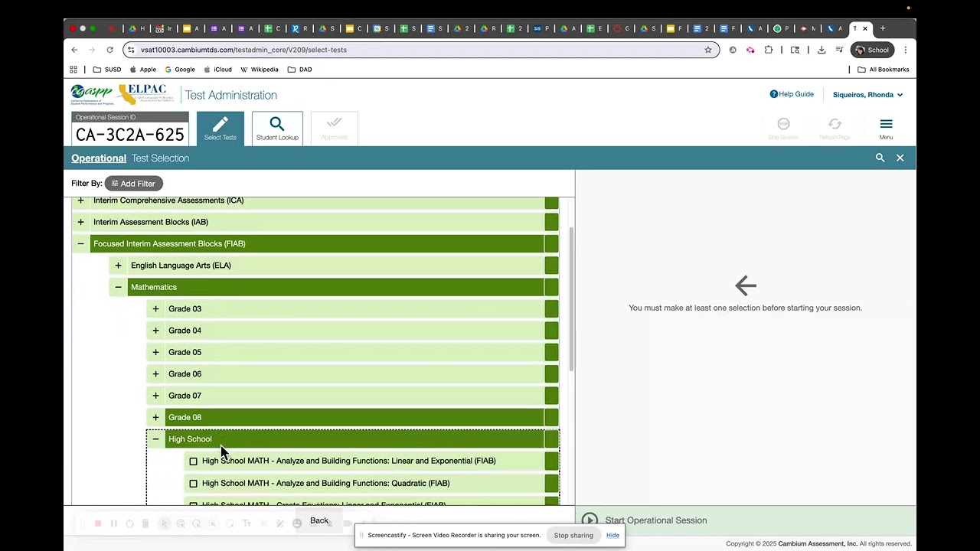Click the CAASPP logo
Image resolution: width=980 pixels, height=551 pixels.
click(92, 94)
